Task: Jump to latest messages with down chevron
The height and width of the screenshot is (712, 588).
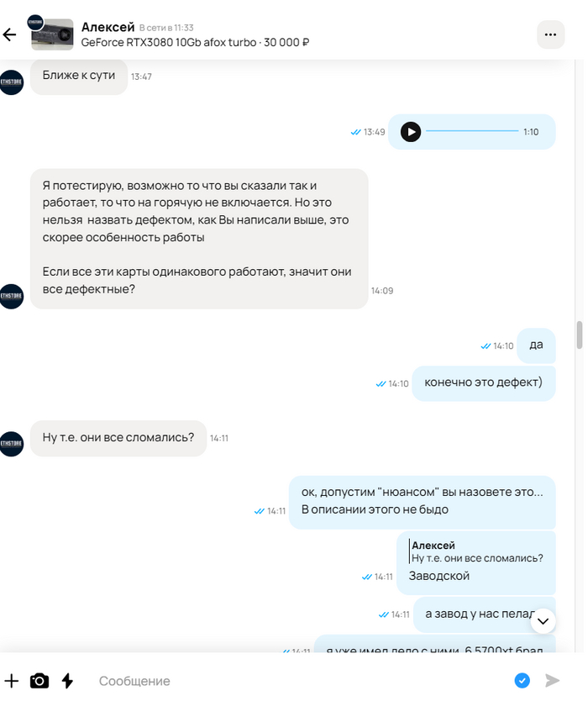Action: click(543, 620)
